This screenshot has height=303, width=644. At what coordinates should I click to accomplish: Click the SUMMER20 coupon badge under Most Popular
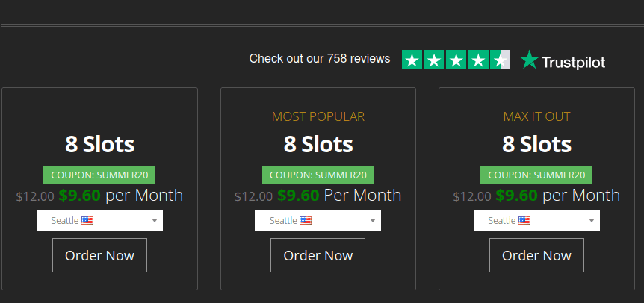point(318,175)
